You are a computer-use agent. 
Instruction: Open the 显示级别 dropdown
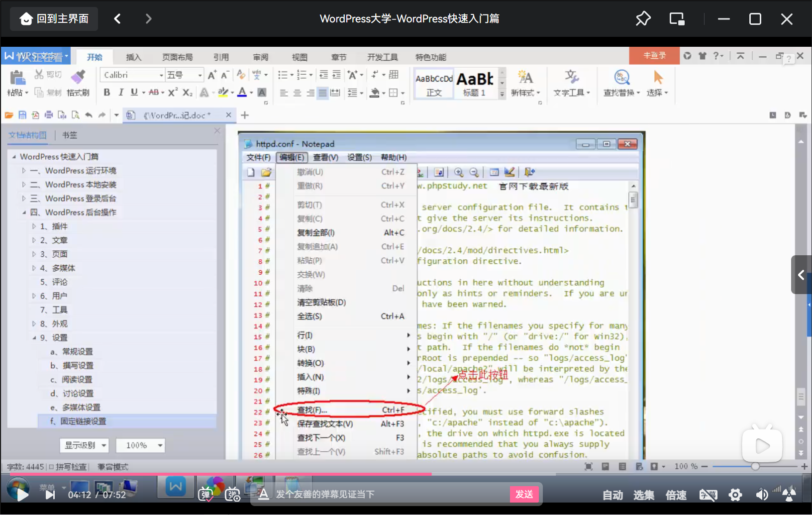(84, 445)
